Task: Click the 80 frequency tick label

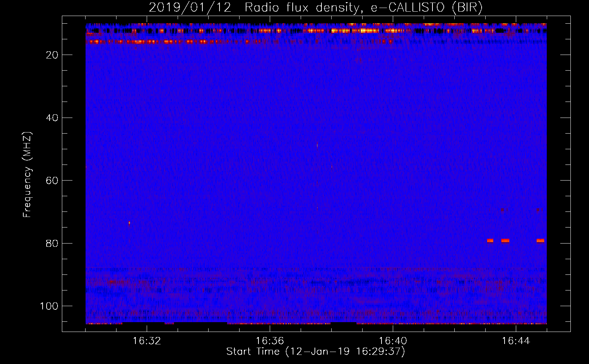Action: tap(52, 243)
